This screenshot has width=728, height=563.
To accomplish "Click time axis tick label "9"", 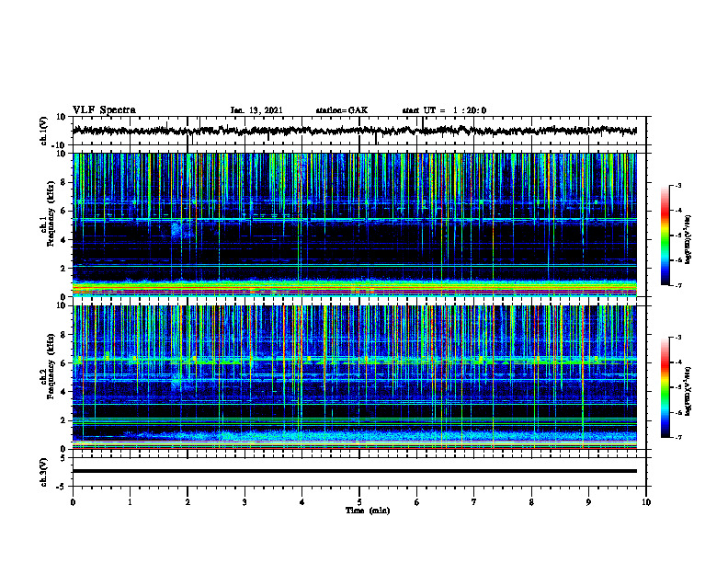I will click(588, 502).
